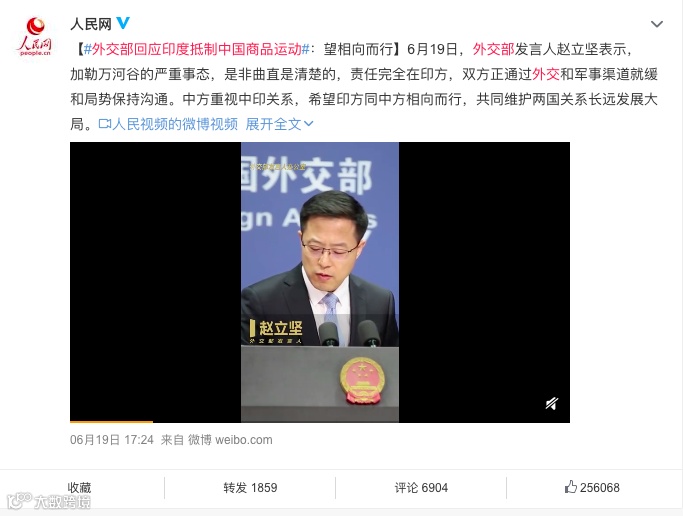Click the thumbs-up like icon
Viewport: 683px width, 516px height.
point(570,487)
